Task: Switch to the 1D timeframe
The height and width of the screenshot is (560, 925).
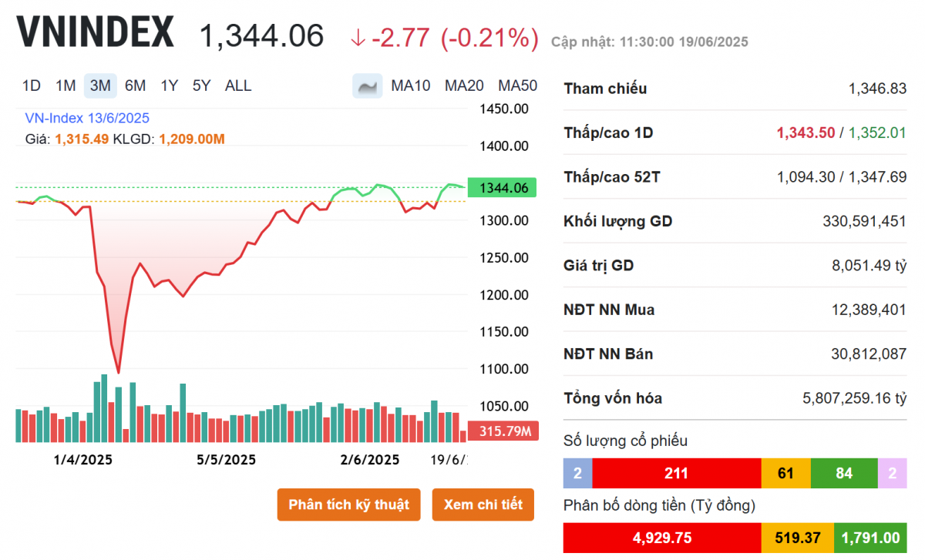Action: [32, 86]
